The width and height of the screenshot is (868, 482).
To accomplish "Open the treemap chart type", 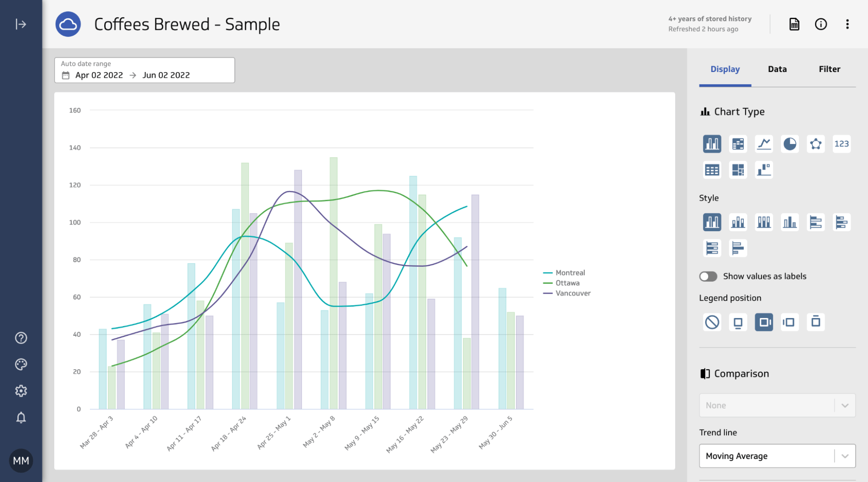I will tap(738, 170).
